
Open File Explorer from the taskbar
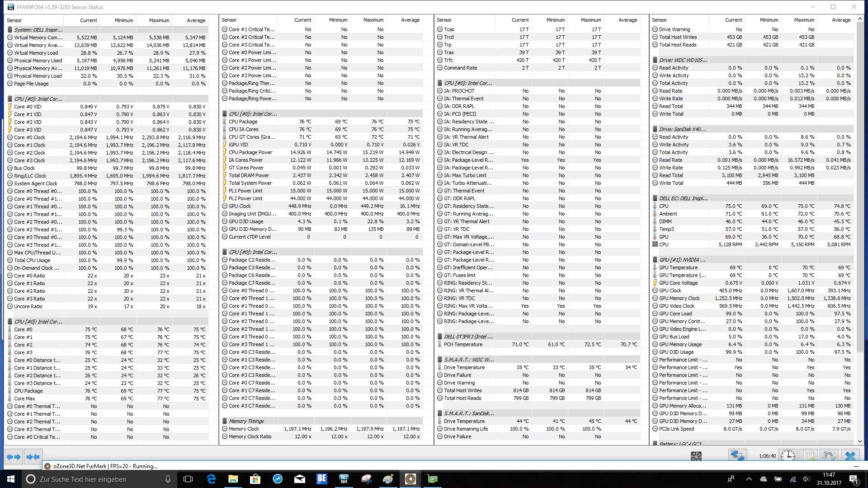pos(233,479)
